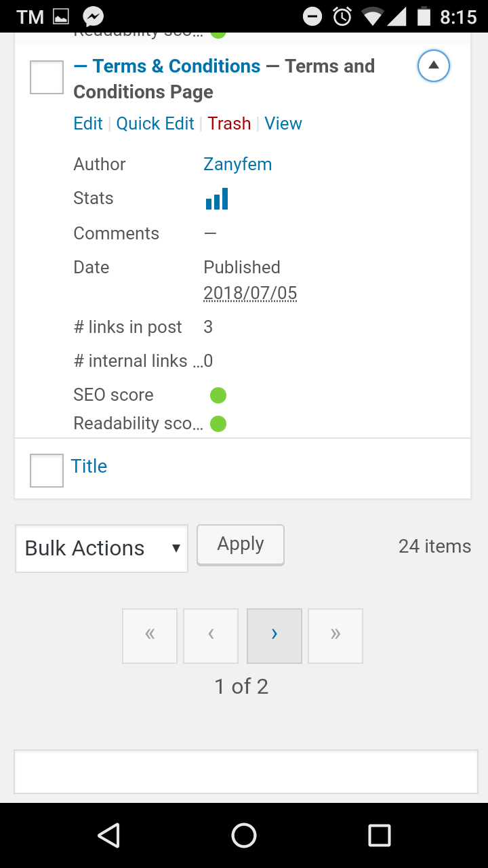Viewport: 488px width, 868px height.
Task: Open the Terms & Conditions title link
Action: [176, 66]
